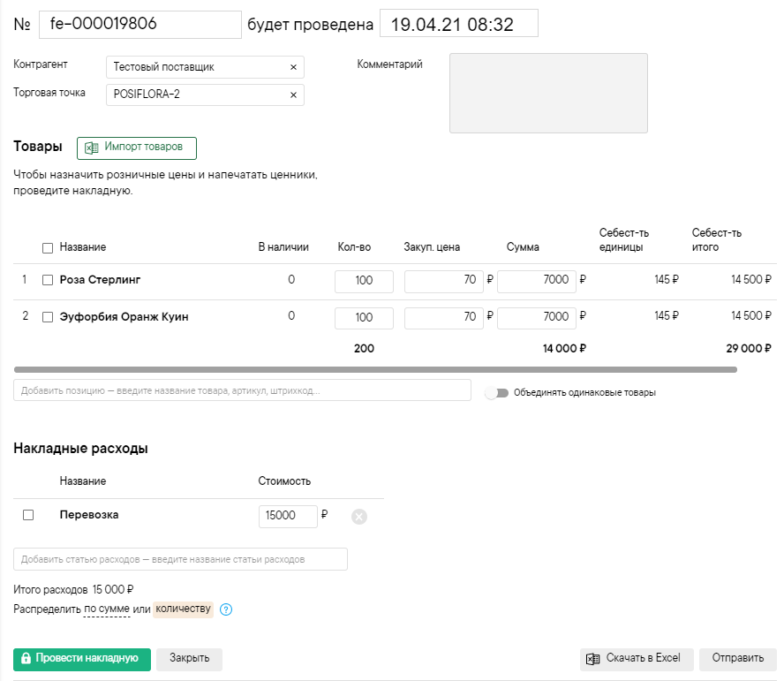Image resolution: width=784 pixels, height=681 pixels.
Task: Select the Перевозка expense checkbox
Action: [28, 515]
